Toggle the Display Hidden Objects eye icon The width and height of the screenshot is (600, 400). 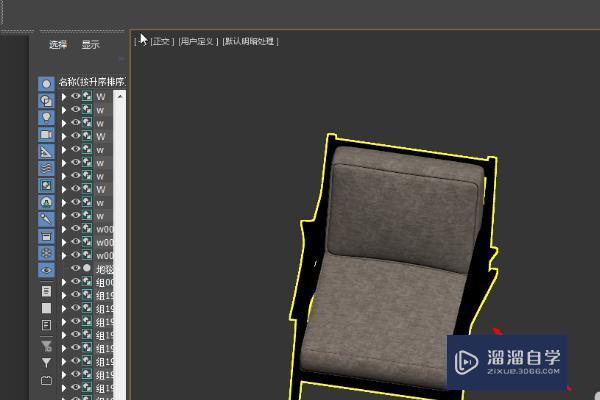46,270
